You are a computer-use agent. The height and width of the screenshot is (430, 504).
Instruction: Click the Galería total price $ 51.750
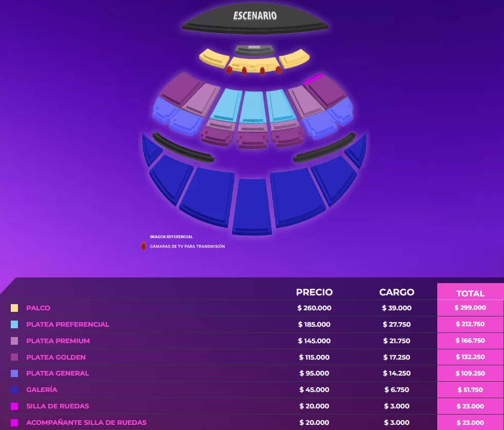coord(470,390)
